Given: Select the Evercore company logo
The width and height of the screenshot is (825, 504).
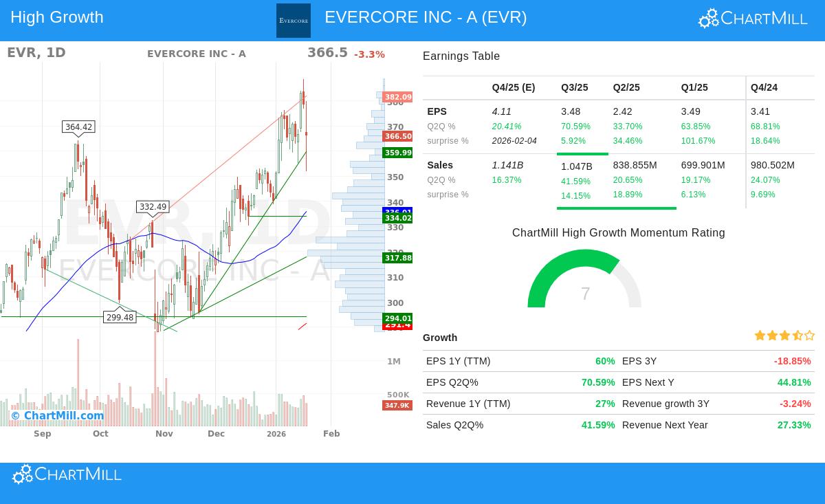Looking at the screenshot, I should [x=294, y=20].
